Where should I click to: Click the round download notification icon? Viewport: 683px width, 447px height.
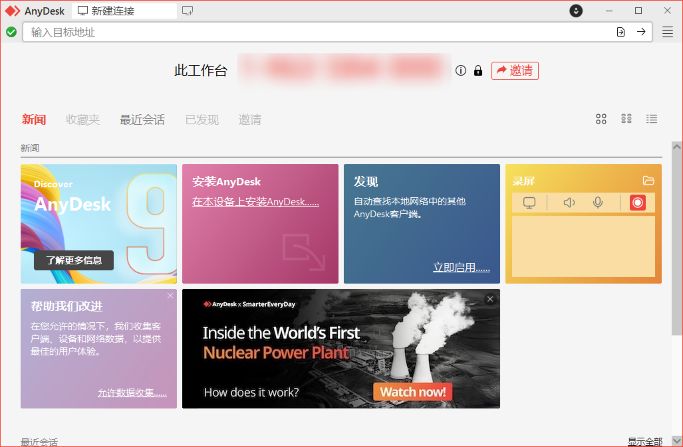[576, 10]
